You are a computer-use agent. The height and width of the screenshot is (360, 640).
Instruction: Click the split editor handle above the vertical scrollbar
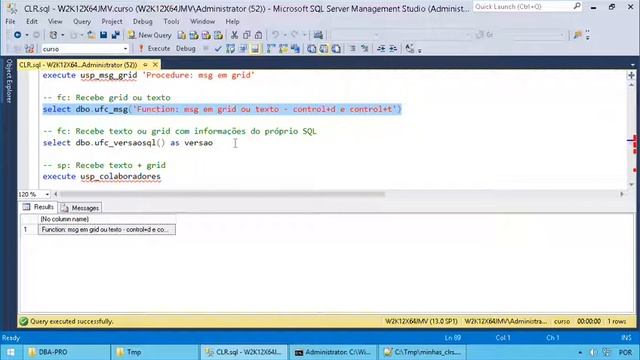pos(631,76)
